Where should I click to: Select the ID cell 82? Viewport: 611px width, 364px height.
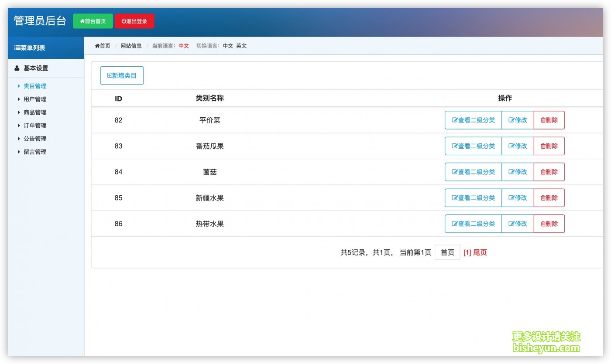click(x=118, y=120)
